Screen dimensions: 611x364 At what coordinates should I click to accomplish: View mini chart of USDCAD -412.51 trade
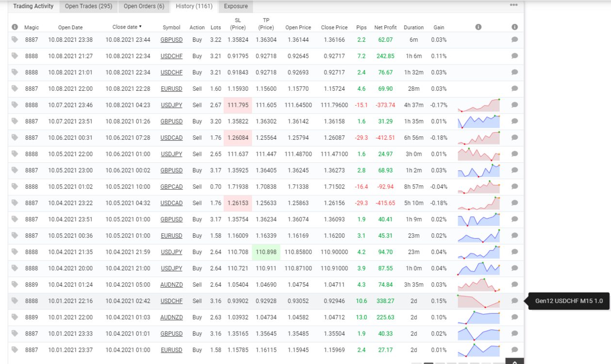pyautogui.click(x=479, y=138)
